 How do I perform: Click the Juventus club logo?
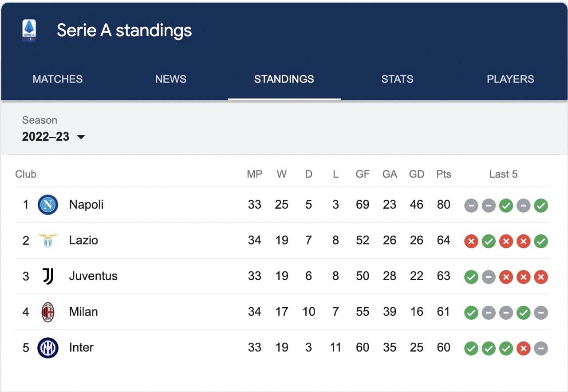[48, 276]
